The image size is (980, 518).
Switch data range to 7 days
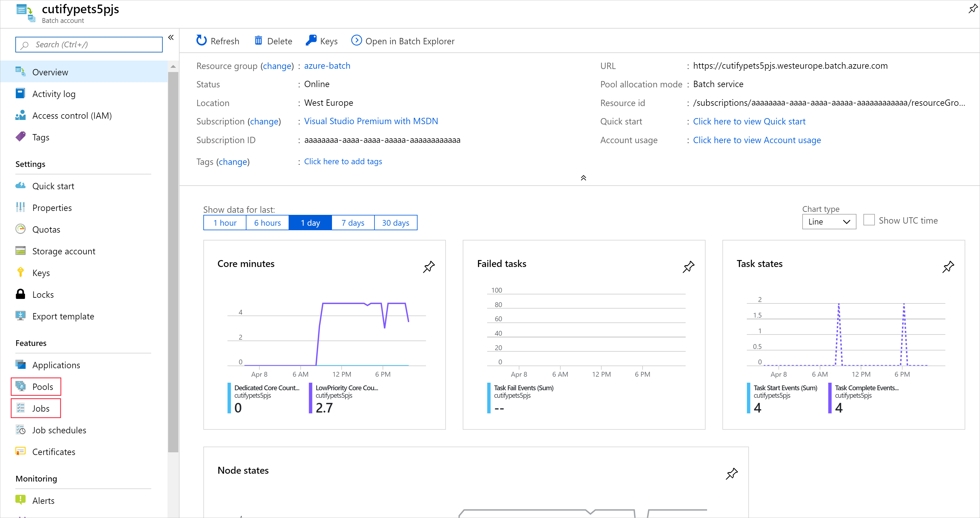point(352,222)
